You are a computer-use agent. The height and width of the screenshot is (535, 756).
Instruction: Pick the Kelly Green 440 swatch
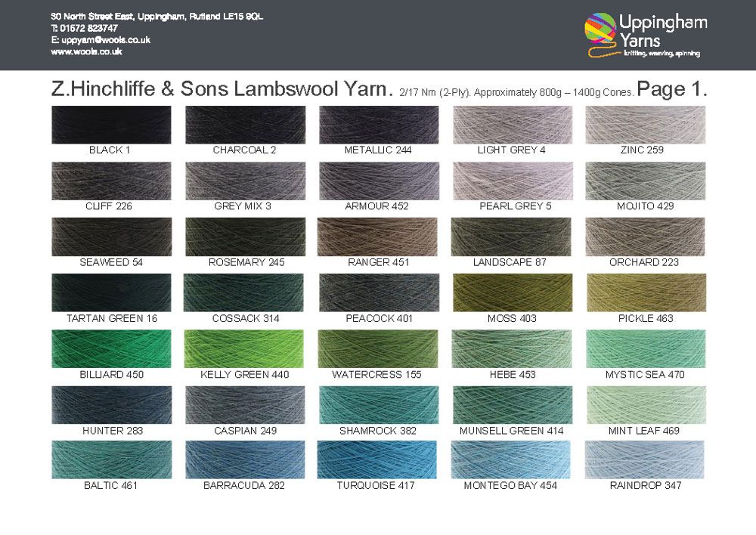click(x=244, y=348)
